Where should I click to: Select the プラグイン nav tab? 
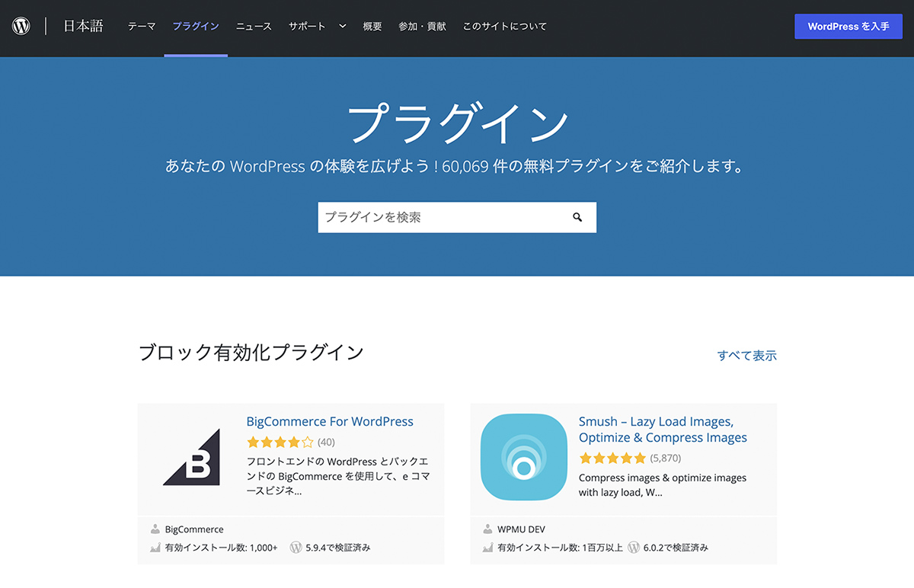tap(196, 26)
